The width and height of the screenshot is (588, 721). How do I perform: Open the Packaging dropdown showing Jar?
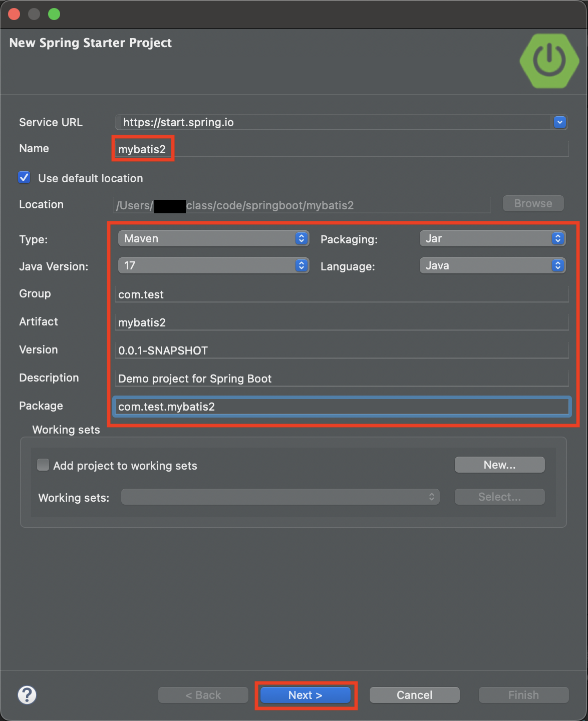[x=492, y=238]
